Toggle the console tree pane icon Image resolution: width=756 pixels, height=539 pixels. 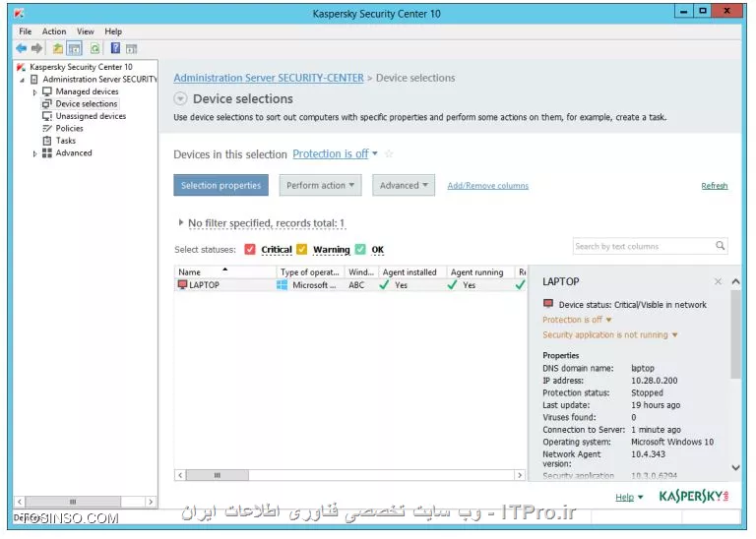pos(74,48)
